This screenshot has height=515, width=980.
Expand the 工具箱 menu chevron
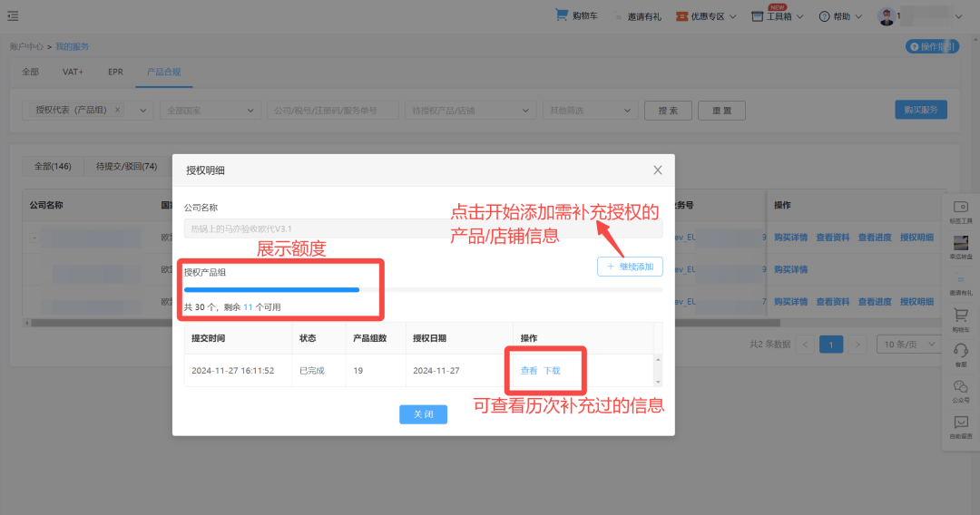799,17
